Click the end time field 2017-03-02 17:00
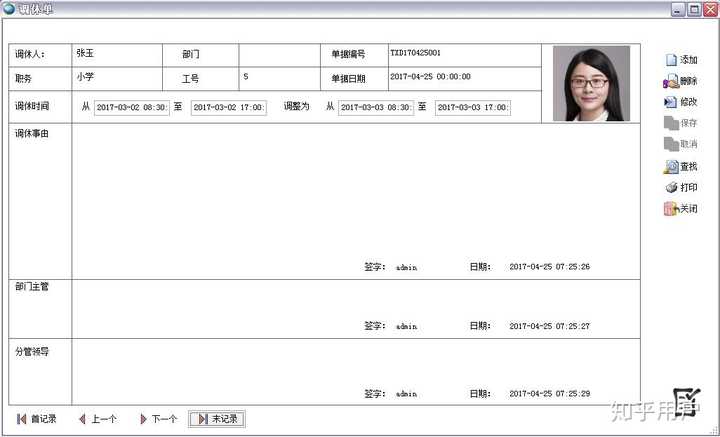The height and width of the screenshot is (437, 720). click(229, 108)
